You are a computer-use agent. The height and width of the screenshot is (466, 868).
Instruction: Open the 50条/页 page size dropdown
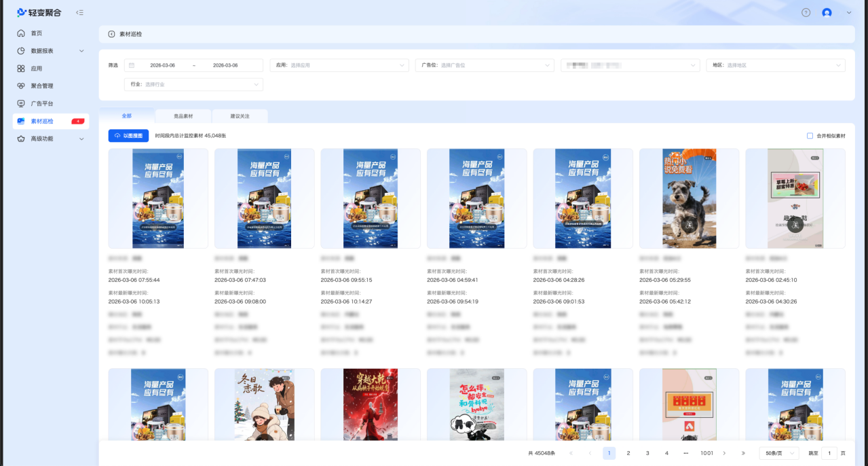click(779, 453)
